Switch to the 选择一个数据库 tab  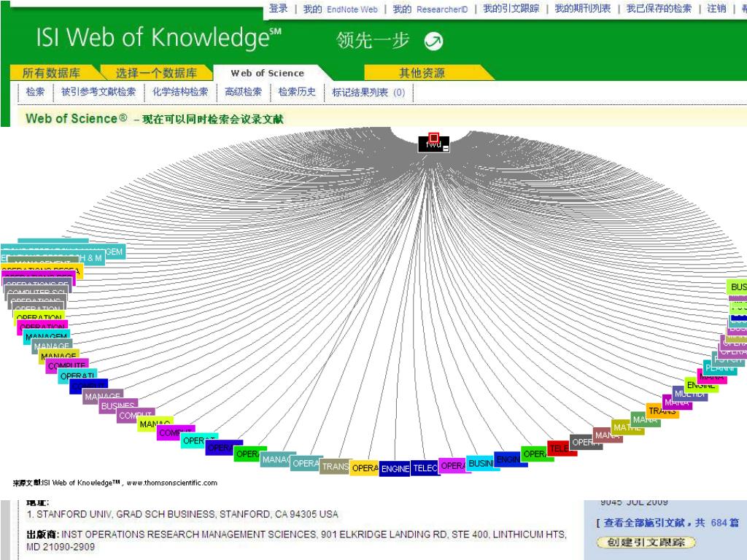pos(156,73)
